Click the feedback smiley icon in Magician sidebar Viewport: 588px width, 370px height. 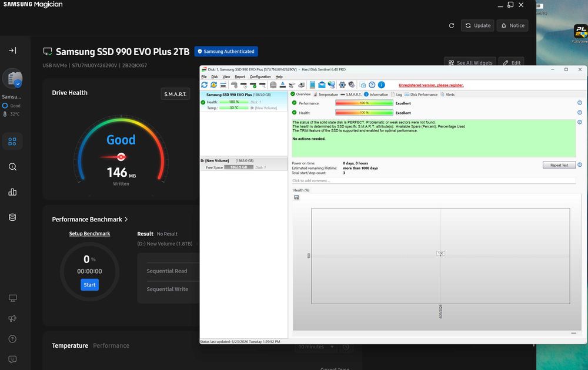[12, 359]
